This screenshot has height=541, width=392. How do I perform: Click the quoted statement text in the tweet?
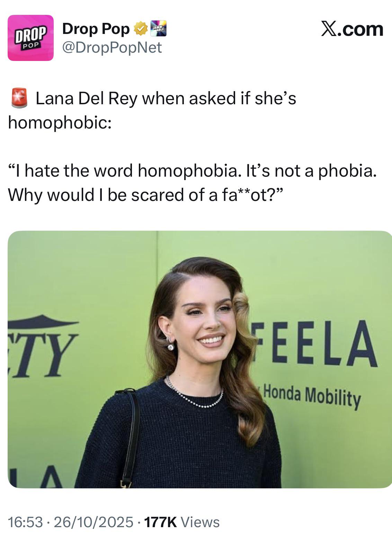pyautogui.click(x=192, y=183)
